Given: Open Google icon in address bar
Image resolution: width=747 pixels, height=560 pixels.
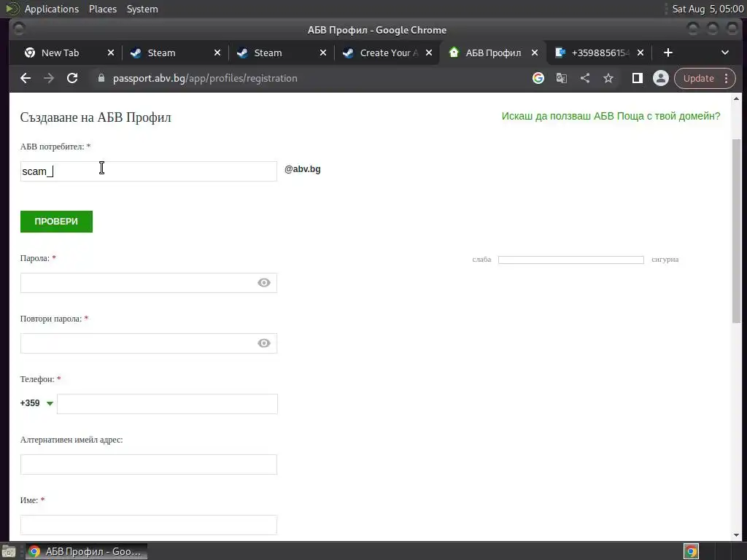Looking at the screenshot, I should click(538, 78).
